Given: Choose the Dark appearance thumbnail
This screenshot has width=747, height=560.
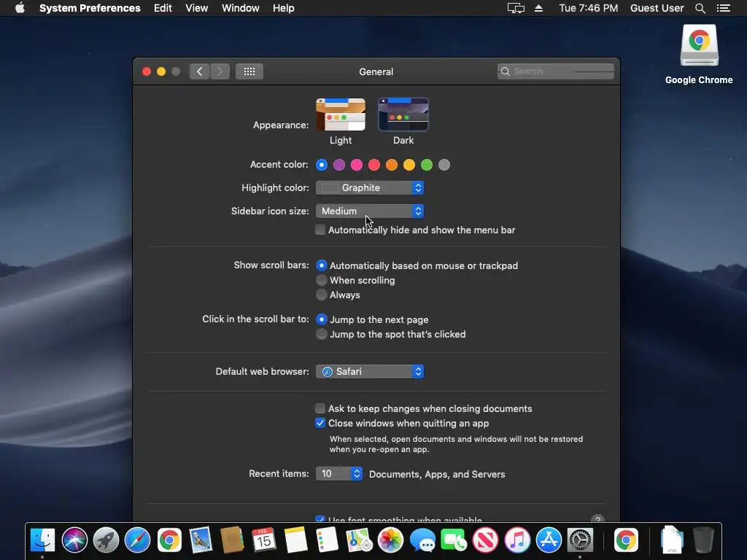Looking at the screenshot, I should [403, 114].
